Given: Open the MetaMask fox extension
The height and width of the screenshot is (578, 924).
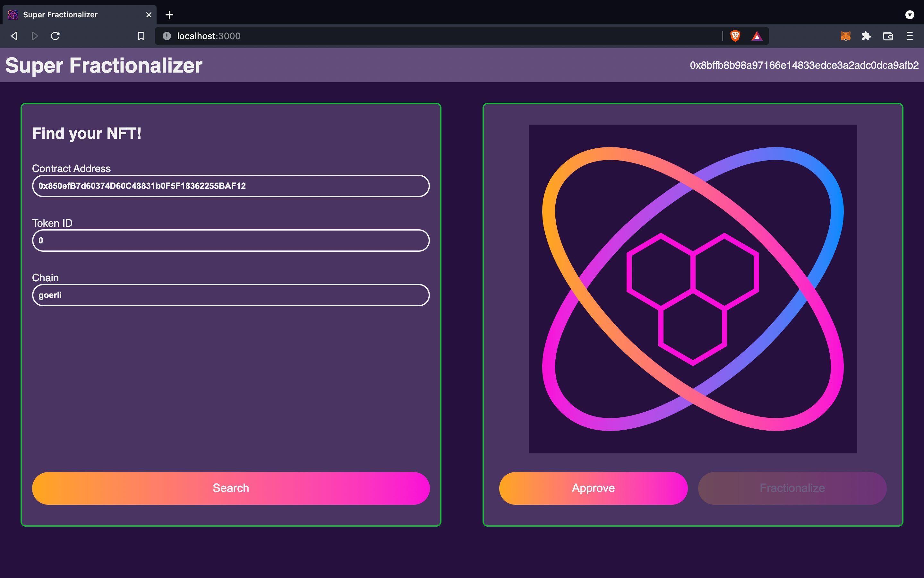Looking at the screenshot, I should (845, 36).
